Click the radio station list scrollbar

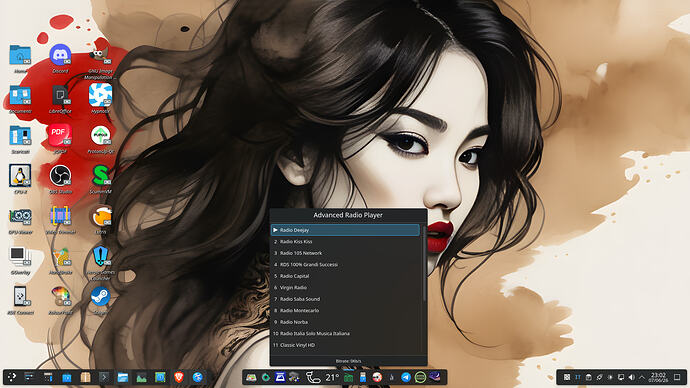[424, 264]
